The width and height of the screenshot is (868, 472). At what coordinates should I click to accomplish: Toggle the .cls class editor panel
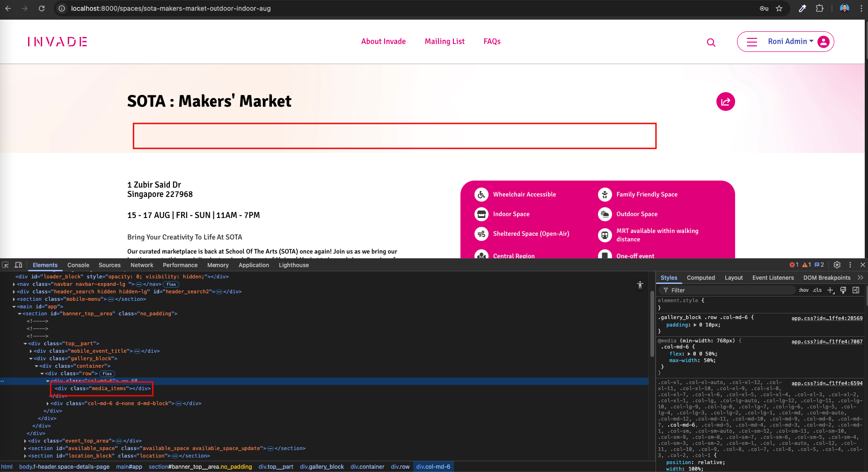[817, 290]
